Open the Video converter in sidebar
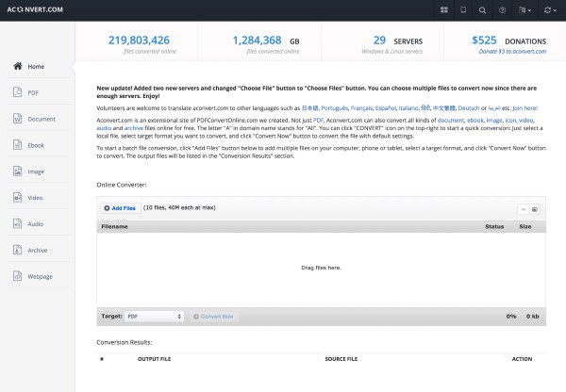Viewport: 566px width, 392px height. click(35, 198)
